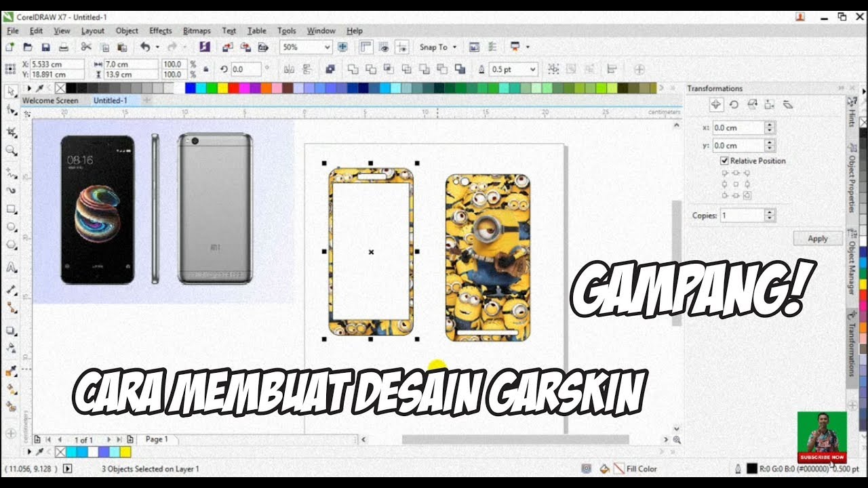Select the Artistic Media tool
Screen dimensions: 868x488
click(11, 190)
